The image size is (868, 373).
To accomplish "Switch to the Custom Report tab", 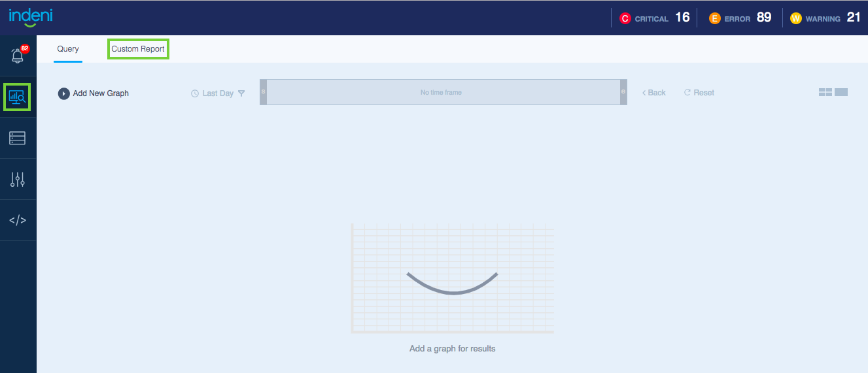I will (138, 49).
